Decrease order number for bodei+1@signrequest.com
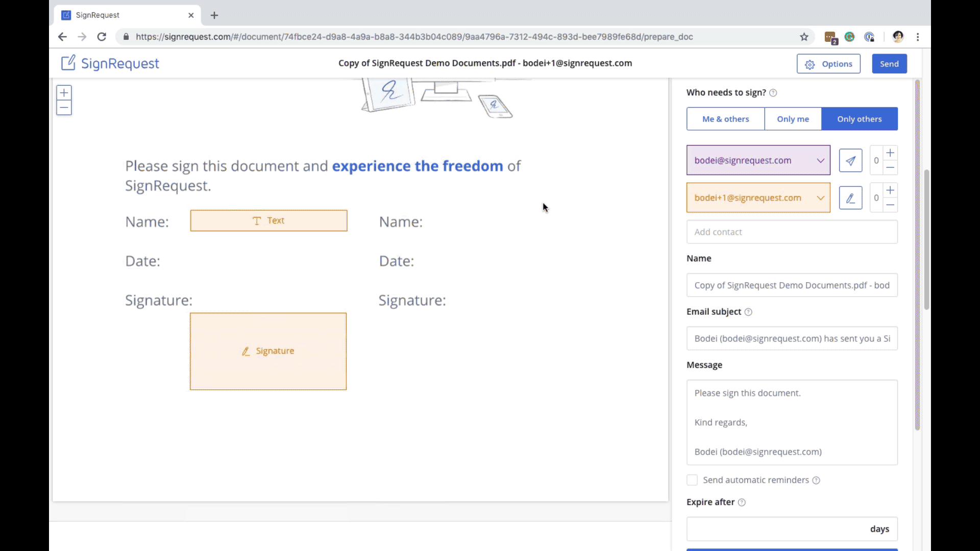 [890, 205]
